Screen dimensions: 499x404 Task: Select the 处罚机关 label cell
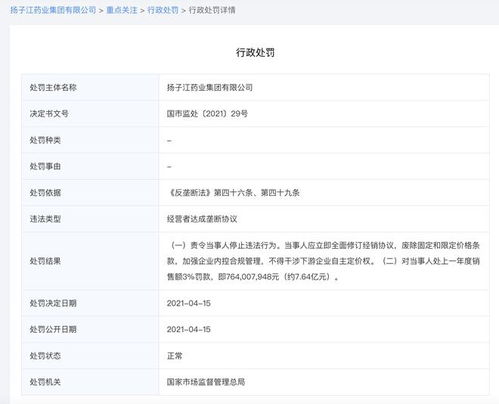(x=90, y=382)
